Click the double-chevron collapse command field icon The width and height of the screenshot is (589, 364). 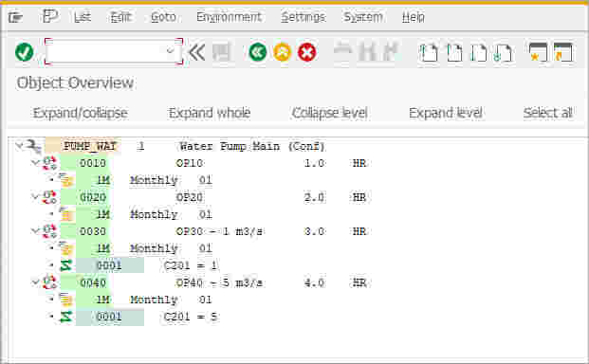click(196, 52)
